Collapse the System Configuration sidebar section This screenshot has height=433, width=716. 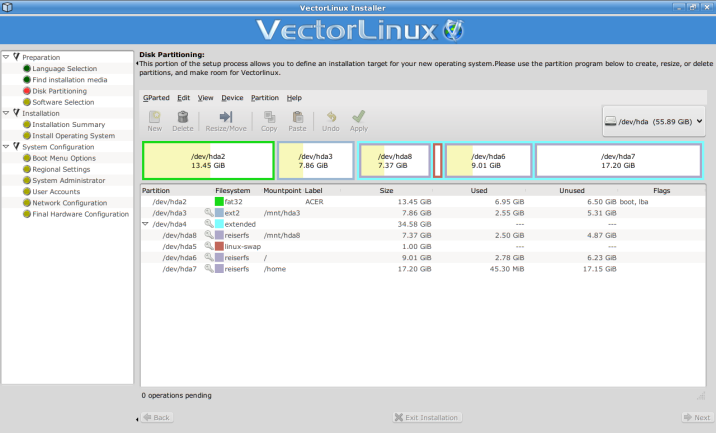[7, 147]
